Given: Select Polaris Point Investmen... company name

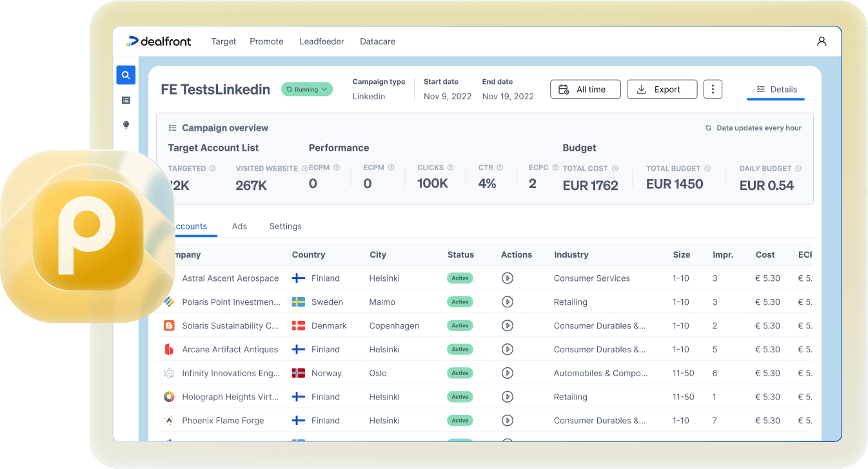Looking at the screenshot, I should [x=232, y=301].
